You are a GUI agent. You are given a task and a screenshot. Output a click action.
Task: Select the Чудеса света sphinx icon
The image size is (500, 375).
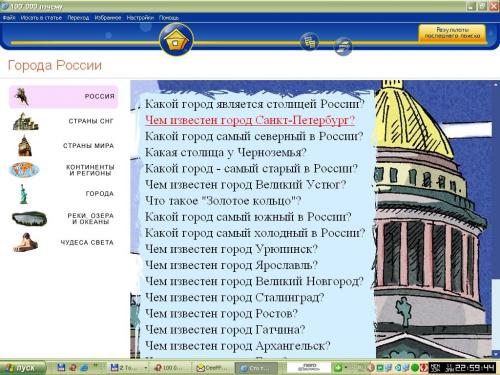pyautogui.click(x=26, y=243)
